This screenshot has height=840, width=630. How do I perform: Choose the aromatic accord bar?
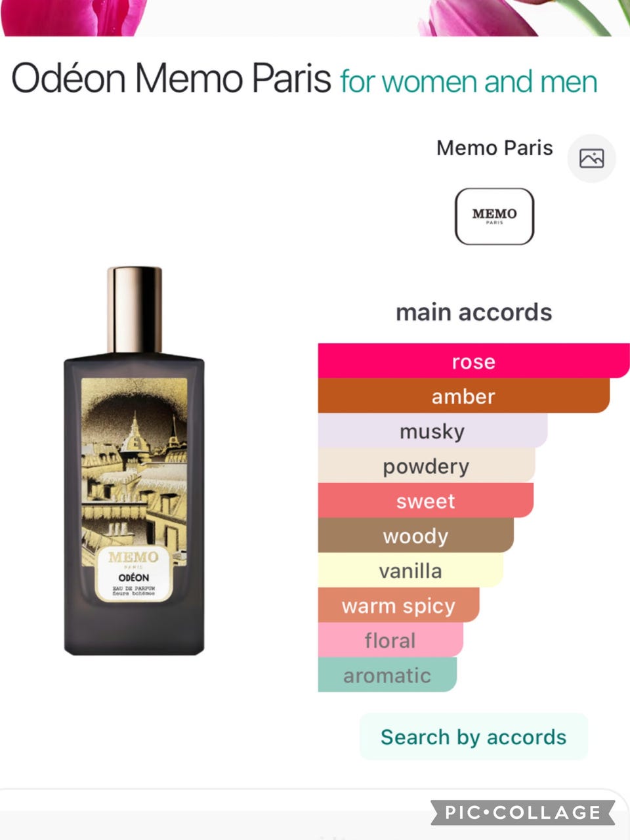point(387,674)
